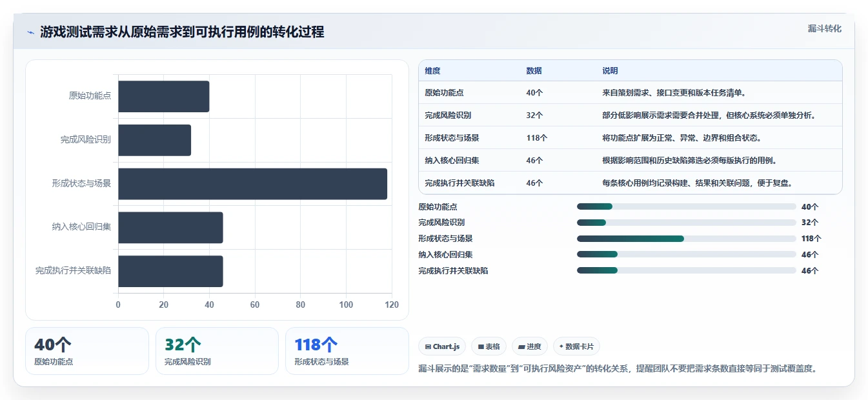The image size is (868, 400).
Task: Click the footnote starting with 漏斗展示的是
Action: (x=619, y=369)
